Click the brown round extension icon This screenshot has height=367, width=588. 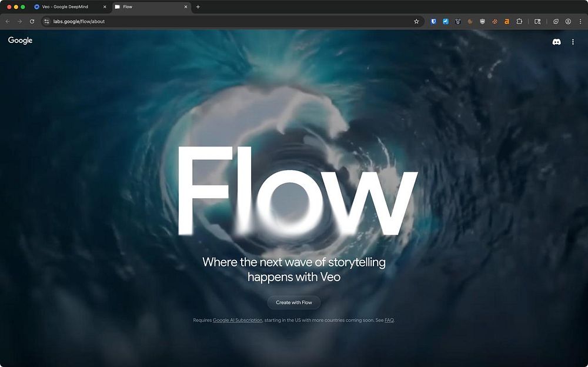tap(470, 21)
